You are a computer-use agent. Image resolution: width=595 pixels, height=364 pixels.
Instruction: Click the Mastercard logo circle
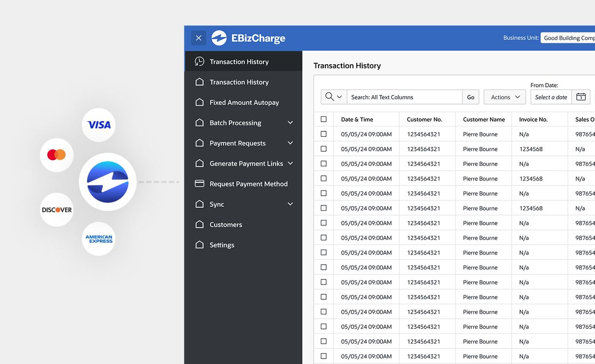click(56, 155)
